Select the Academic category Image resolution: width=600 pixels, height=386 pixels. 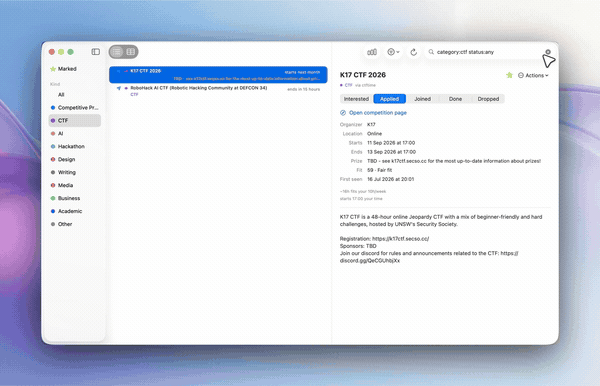(x=75, y=211)
